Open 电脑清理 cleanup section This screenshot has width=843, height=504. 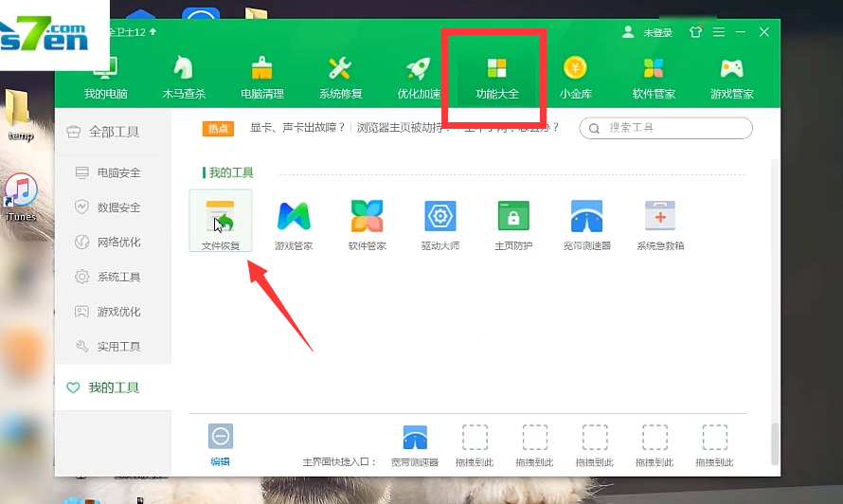coord(261,79)
